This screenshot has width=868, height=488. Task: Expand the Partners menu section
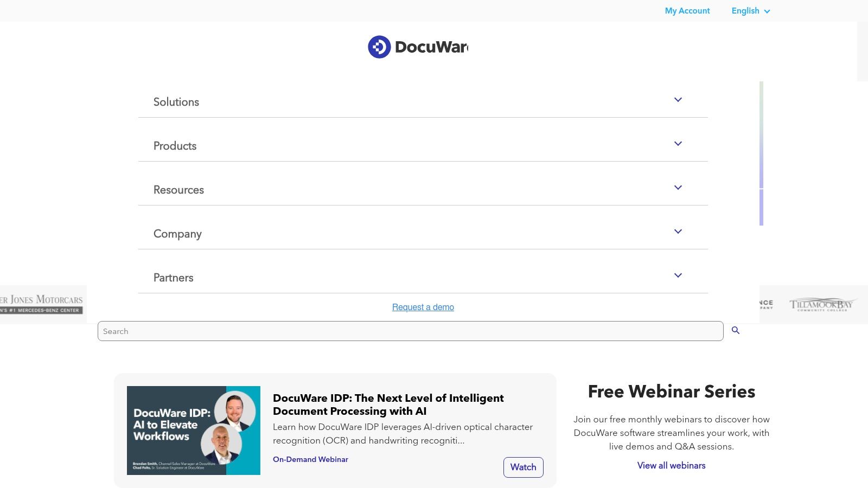tap(678, 275)
